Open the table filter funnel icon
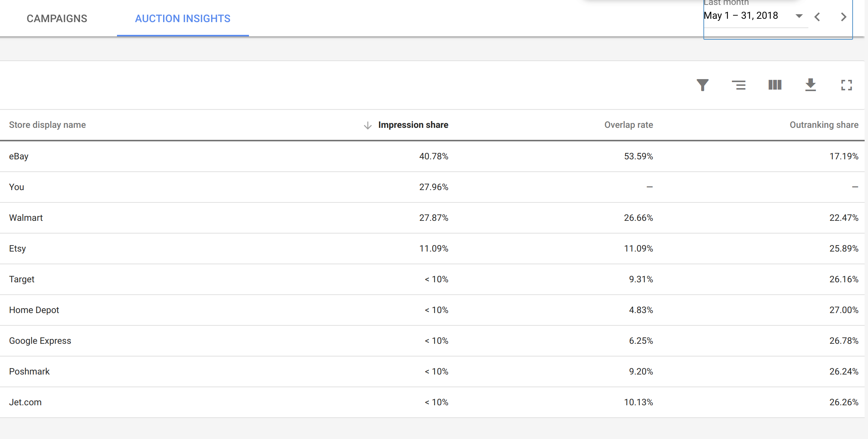Screen dimensions: 868x439 point(703,85)
